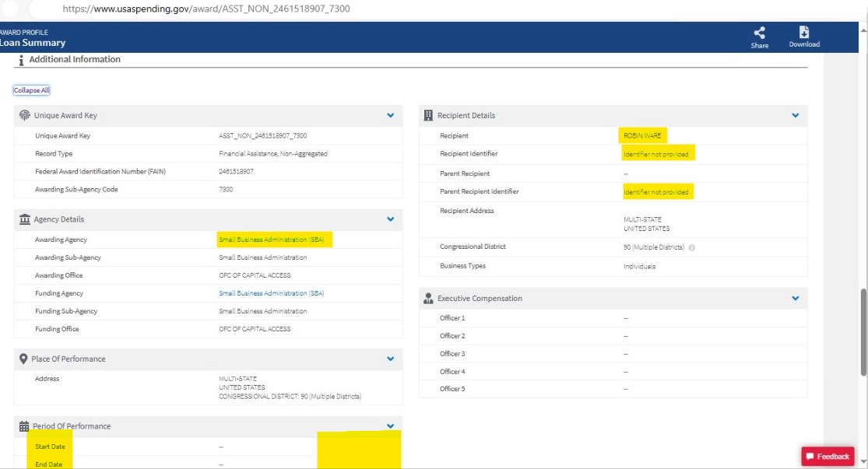This screenshot has width=868, height=469.
Task: Click the End Date label
Action: tap(49, 464)
